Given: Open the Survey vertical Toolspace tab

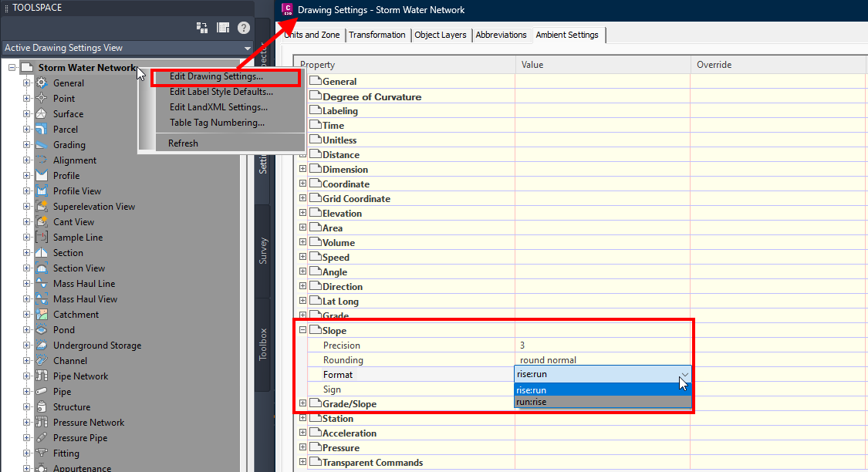Looking at the screenshot, I should tap(263, 251).
